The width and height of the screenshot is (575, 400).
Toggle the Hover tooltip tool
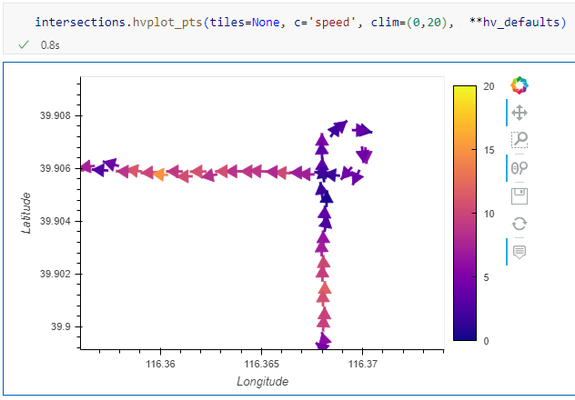tap(519, 252)
